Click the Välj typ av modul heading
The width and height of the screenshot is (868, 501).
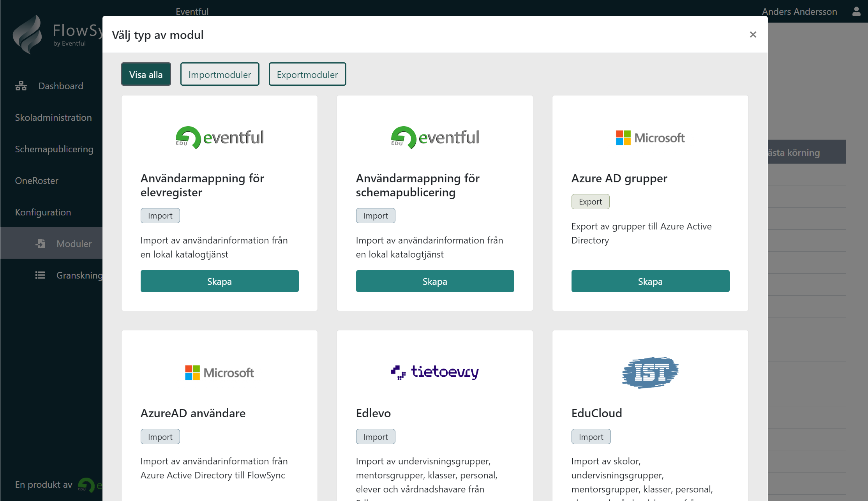[157, 35]
